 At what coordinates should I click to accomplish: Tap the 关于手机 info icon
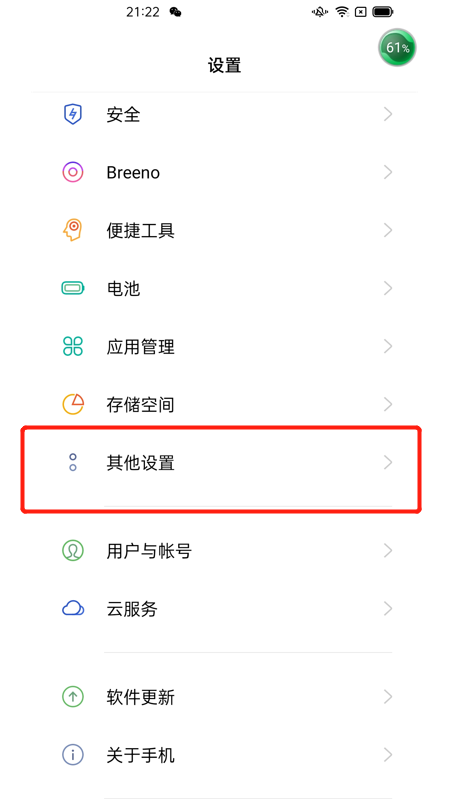tap(73, 755)
